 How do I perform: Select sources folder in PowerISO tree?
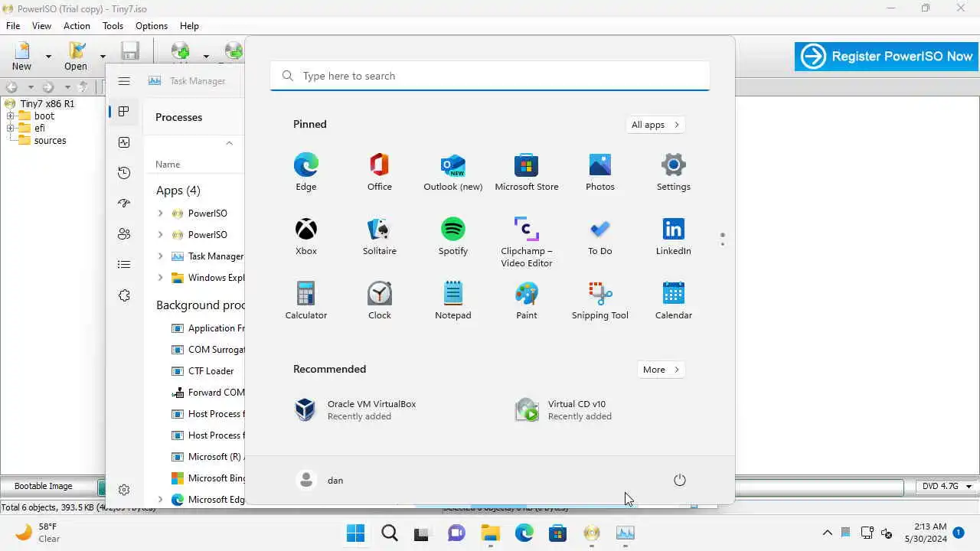50,141
